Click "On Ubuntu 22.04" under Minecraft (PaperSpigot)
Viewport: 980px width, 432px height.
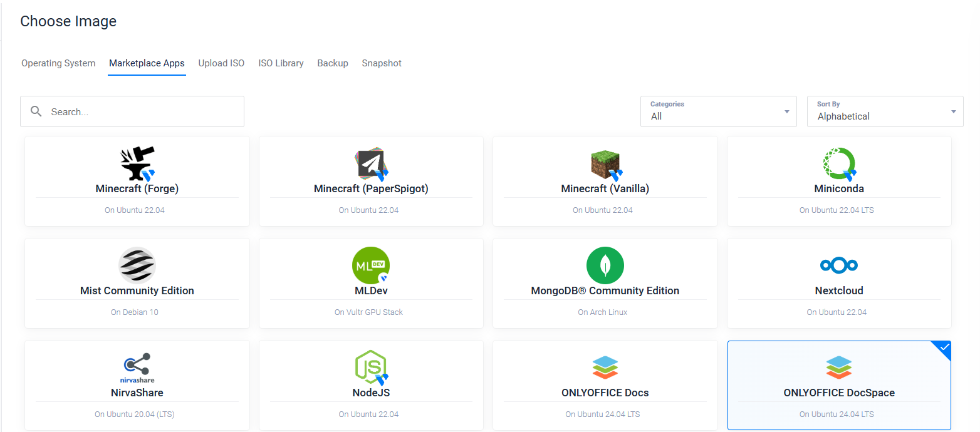(368, 210)
